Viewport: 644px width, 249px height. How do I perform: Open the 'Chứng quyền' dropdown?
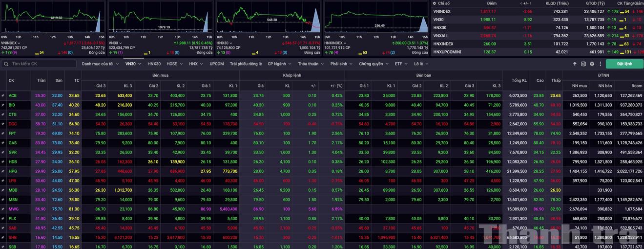pyautogui.click(x=374, y=64)
